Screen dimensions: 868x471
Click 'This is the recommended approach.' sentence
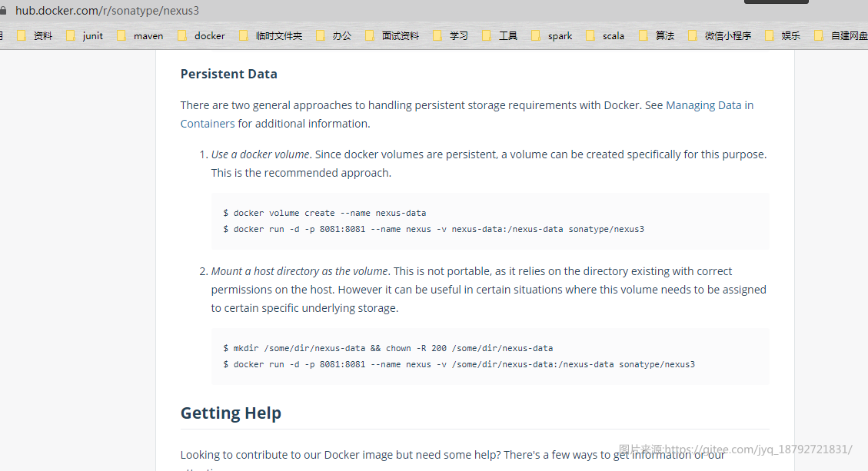tap(301, 173)
